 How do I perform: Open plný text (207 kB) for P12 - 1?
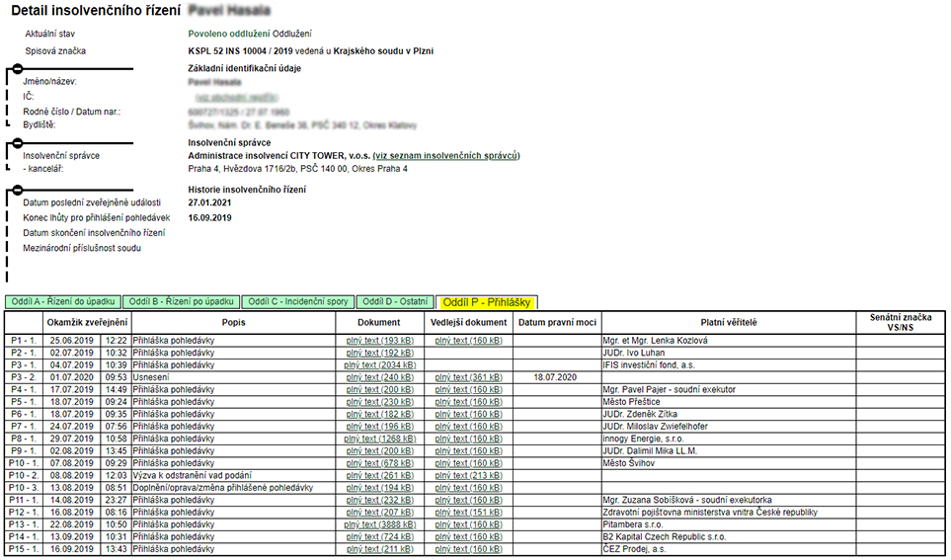379,512
